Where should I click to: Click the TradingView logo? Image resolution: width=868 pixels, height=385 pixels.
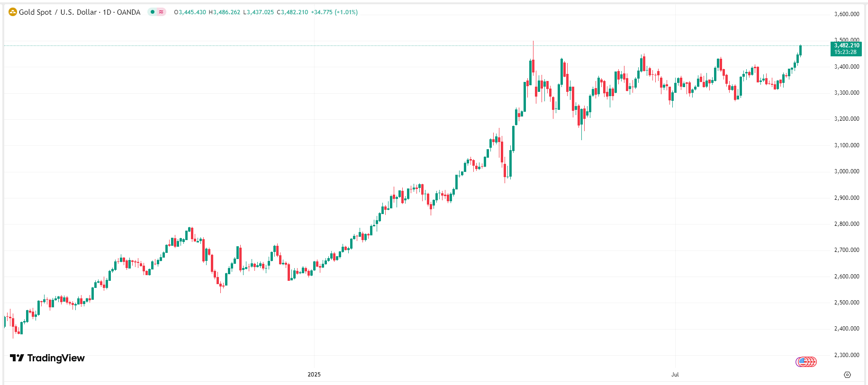pos(47,358)
